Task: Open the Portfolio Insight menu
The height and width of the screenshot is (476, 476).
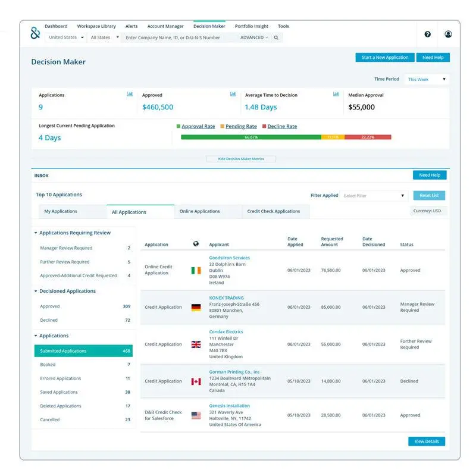Action: [x=252, y=26]
